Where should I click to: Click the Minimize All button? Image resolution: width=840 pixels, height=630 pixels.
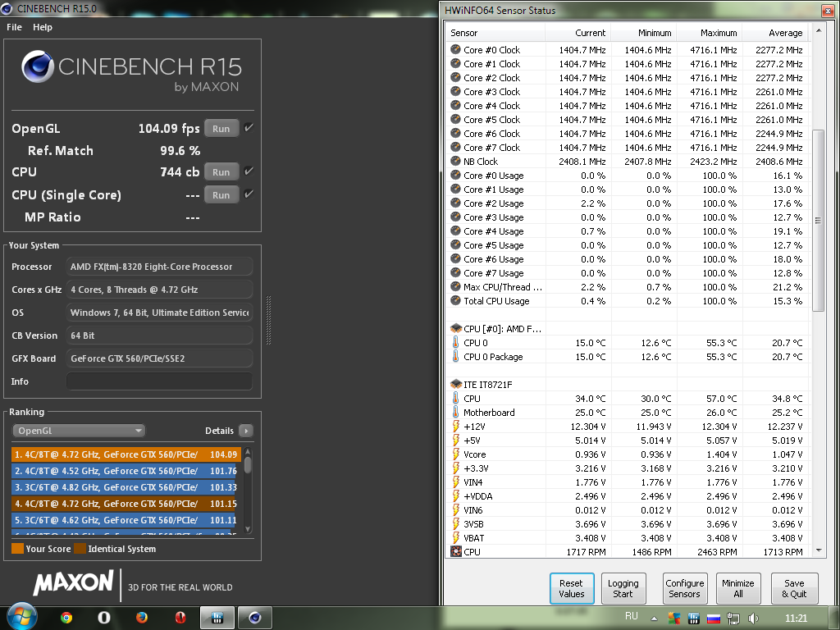pyautogui.click(x=738, y=588)
